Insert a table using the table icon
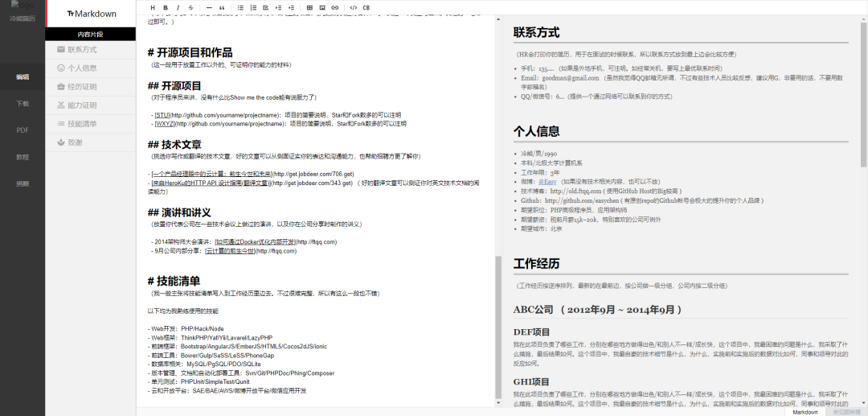 coord(309,8)
